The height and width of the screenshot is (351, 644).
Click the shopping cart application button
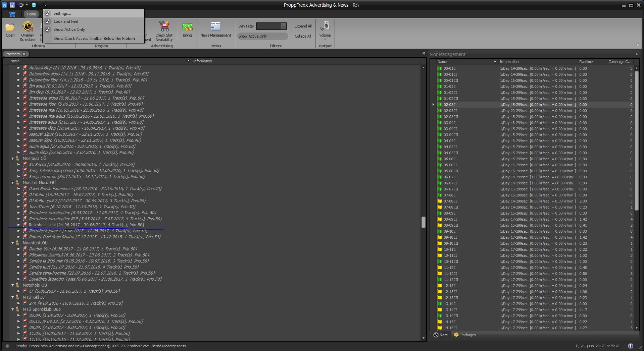pos(12,14)
